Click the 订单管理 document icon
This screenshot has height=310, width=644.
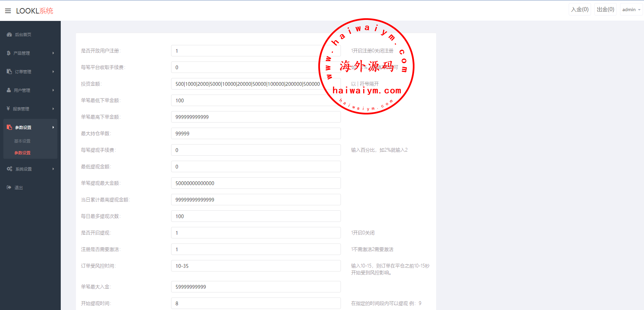[9, 72]
